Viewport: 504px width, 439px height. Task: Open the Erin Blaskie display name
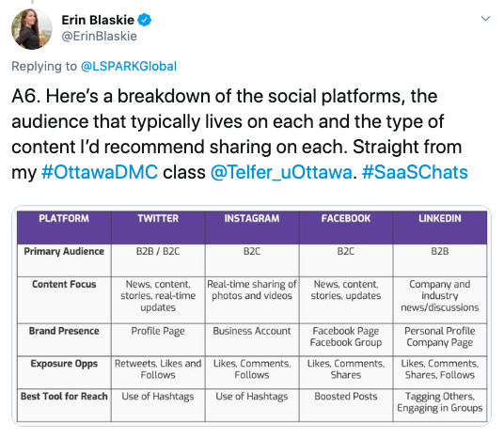pos(98,20)
